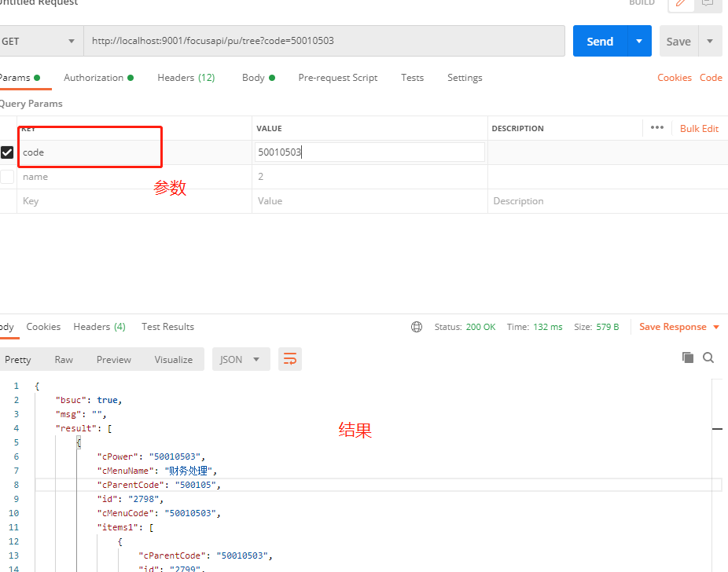Click the VALUE column header
The width and height of the screenshot is (728, 572).
pos(270,129)
